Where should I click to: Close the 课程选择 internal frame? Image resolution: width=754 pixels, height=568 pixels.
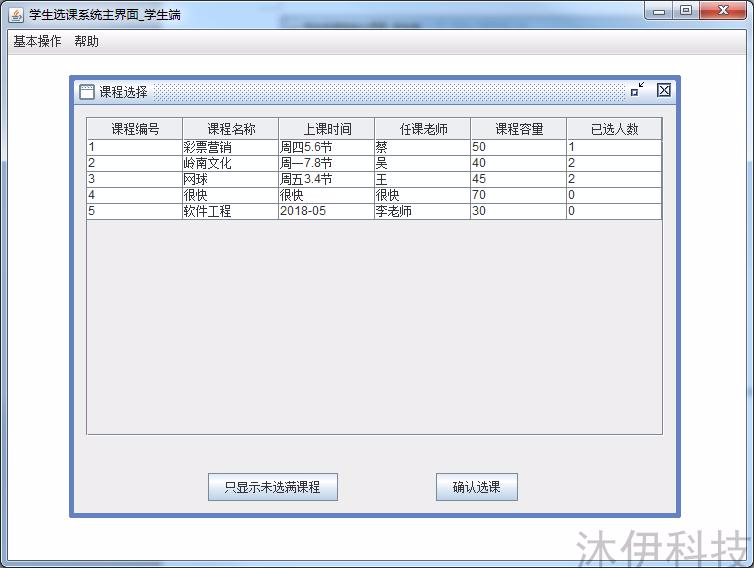(664, 90)
